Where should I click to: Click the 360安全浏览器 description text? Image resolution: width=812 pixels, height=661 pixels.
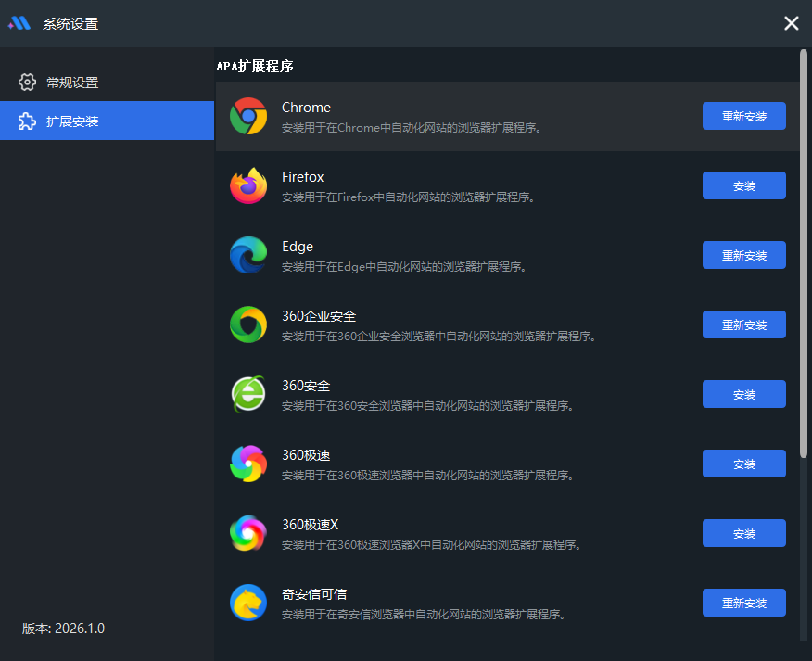pyautogui.click(x=427, y=406)
